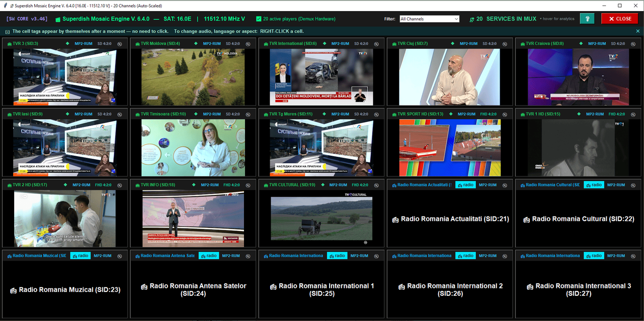Image resolution: width=644 pixels, height=321 pixels.
Task: Click the mute icon in TVR 3 cell header
Action: 120,44
